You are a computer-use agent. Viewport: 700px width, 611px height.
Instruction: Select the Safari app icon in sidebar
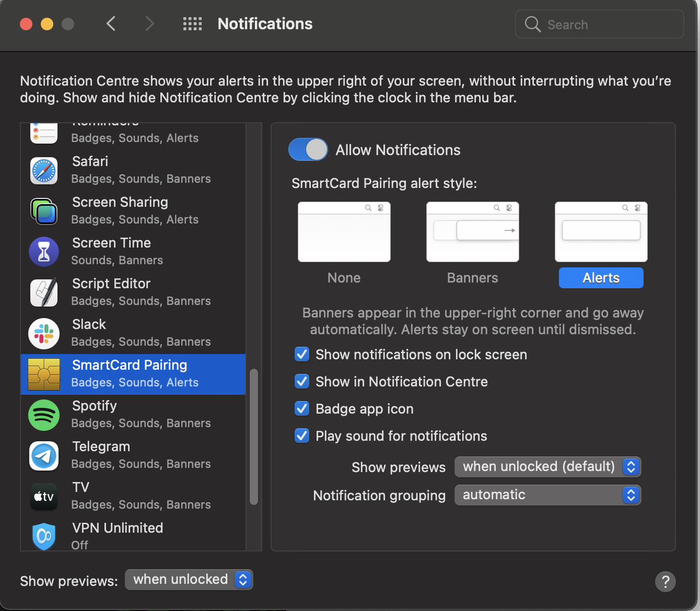pyautogui.click(x=44, y=171)
